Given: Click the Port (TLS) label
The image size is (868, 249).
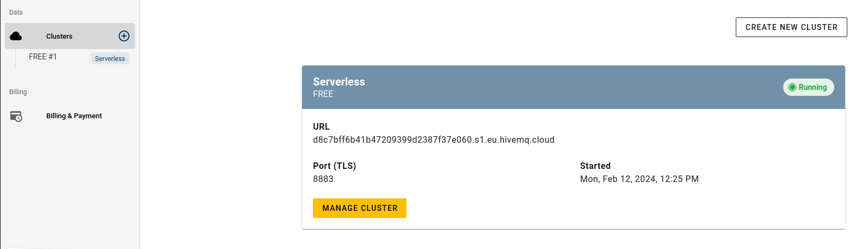Looking at the screenshot, I should click(335, 166).
